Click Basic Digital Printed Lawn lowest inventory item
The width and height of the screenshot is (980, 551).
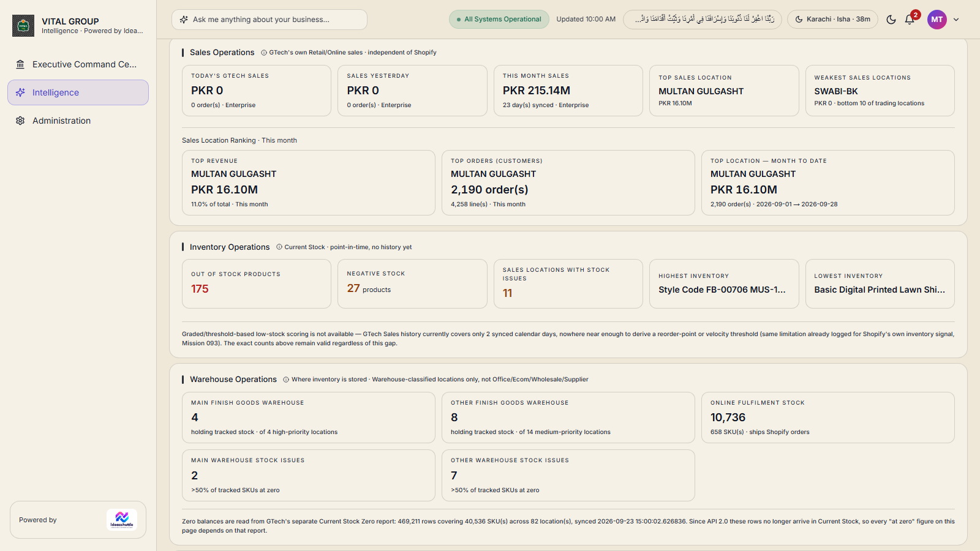pos(880,290)
